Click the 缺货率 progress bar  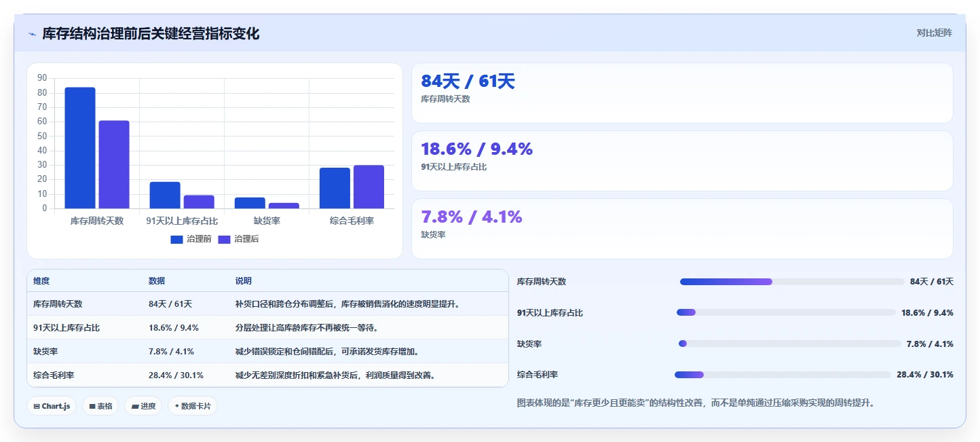790,344
